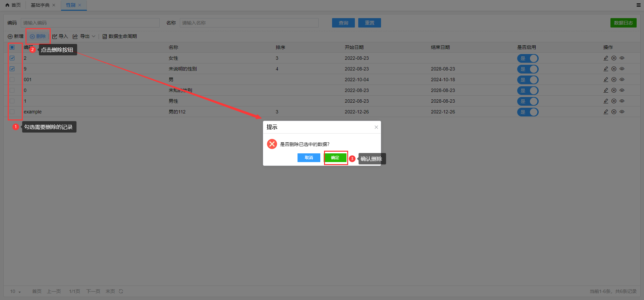Click the 新增 add icon in toolbar

click(x=10, y=37)
